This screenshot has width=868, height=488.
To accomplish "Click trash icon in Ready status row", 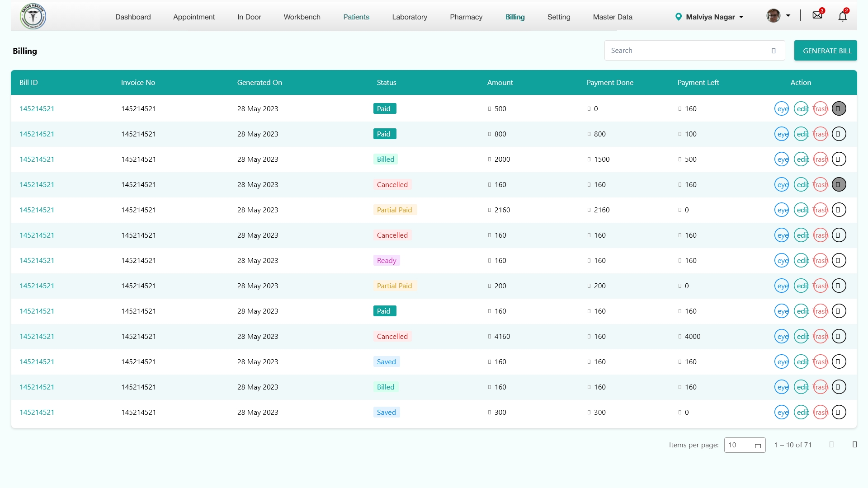I will pos(821,261).
